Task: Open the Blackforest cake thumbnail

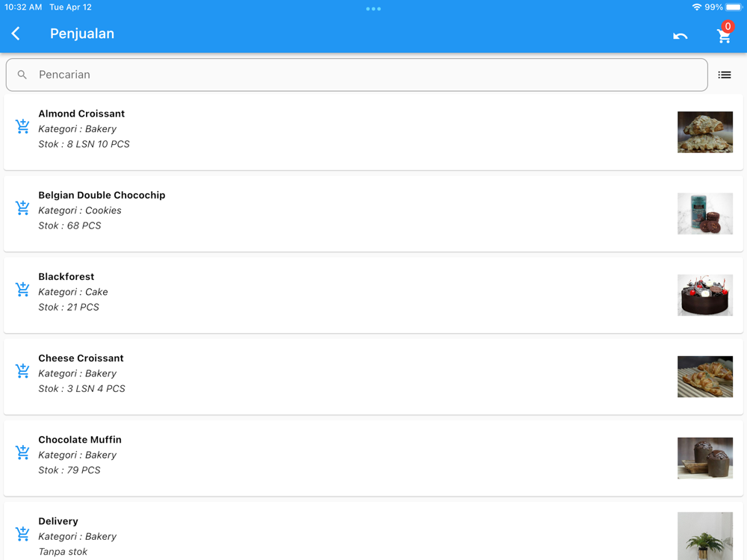Action: click(x=705, y=295)
